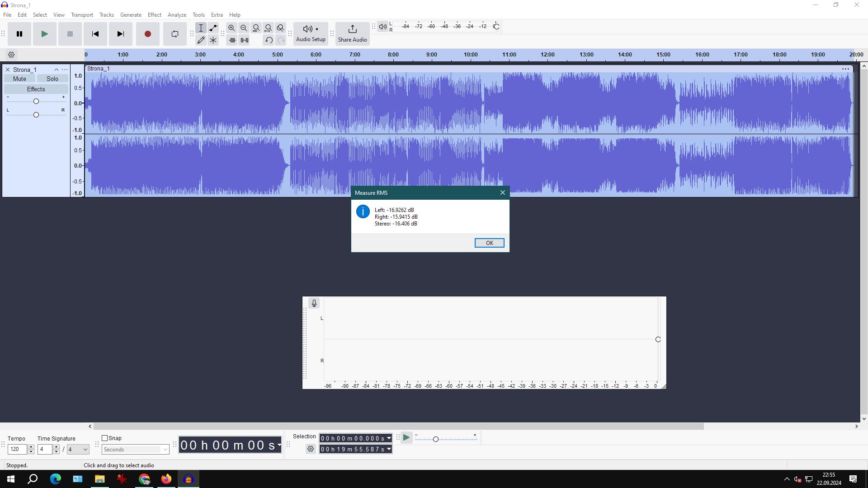This screenshot has width=868, height=488.
Task: Click the Pause transport button
Action: 19,34
